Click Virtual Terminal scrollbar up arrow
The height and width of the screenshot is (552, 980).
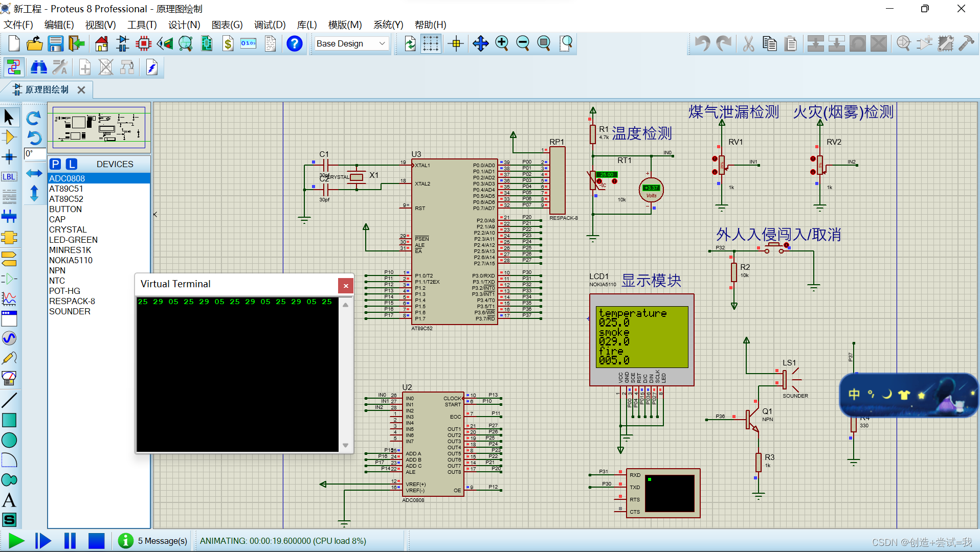click(x=346, y=305)
